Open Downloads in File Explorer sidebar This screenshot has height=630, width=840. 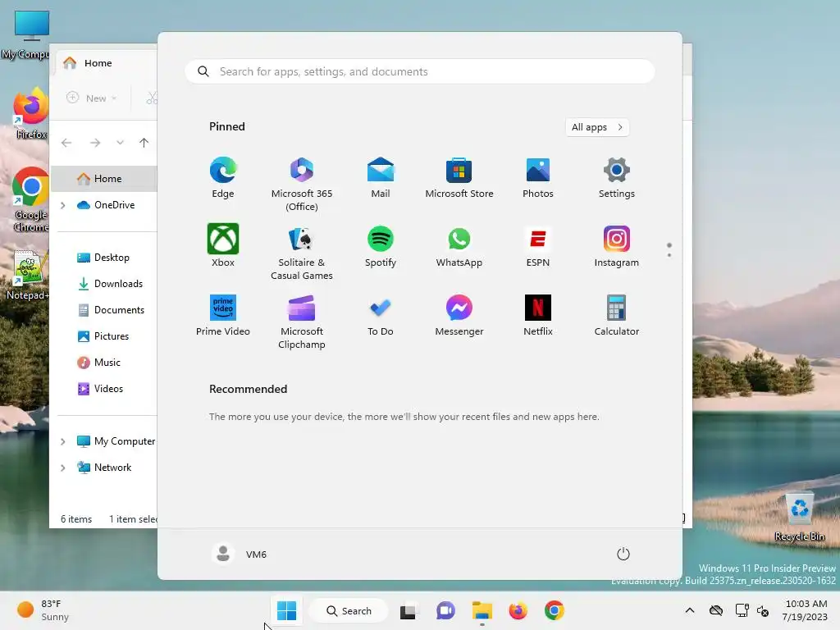pos(111,283)
